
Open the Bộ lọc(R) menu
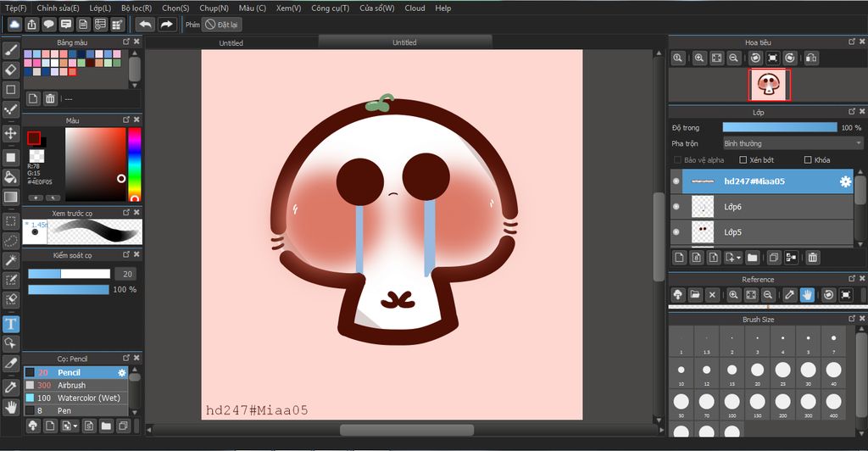tap(136, 8)
